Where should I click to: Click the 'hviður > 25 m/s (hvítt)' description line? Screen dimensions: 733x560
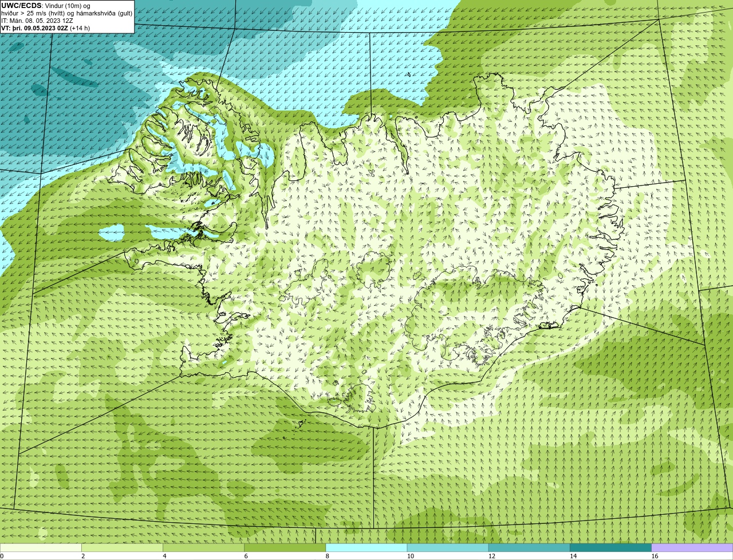point(66,13)
